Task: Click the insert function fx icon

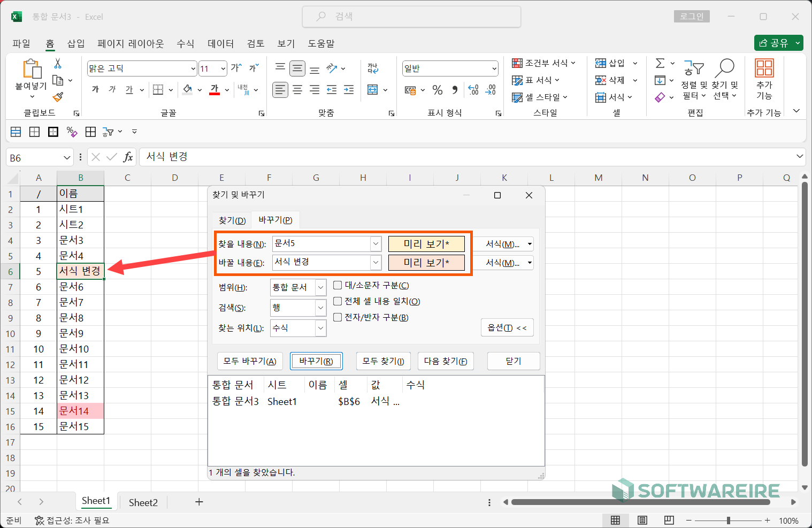Action: 128,157
